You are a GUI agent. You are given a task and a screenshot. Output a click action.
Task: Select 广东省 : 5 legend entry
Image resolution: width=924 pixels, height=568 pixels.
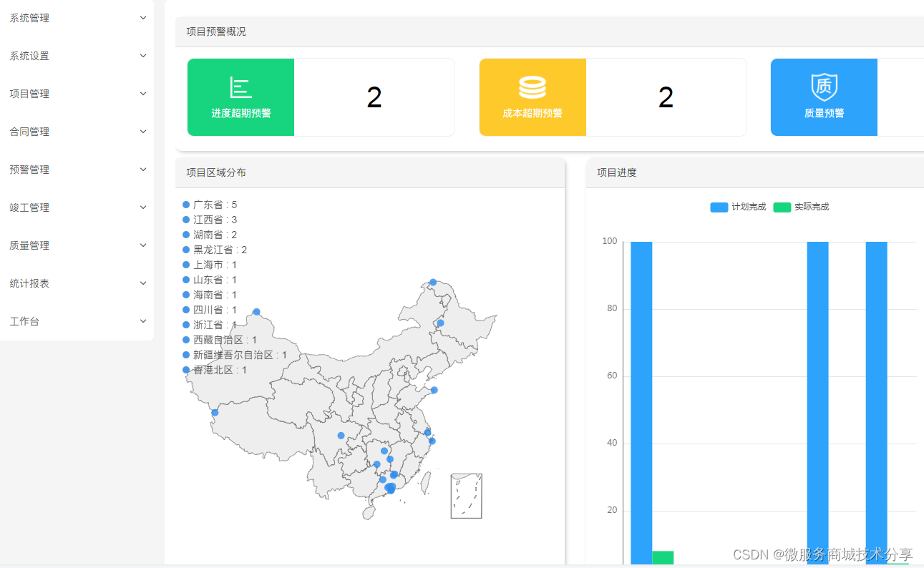[210, 205]
